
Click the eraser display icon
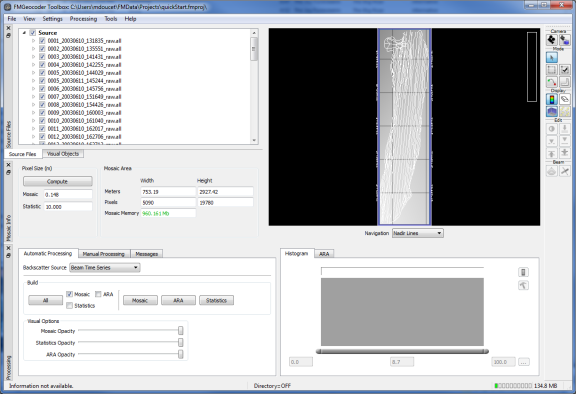565,99
